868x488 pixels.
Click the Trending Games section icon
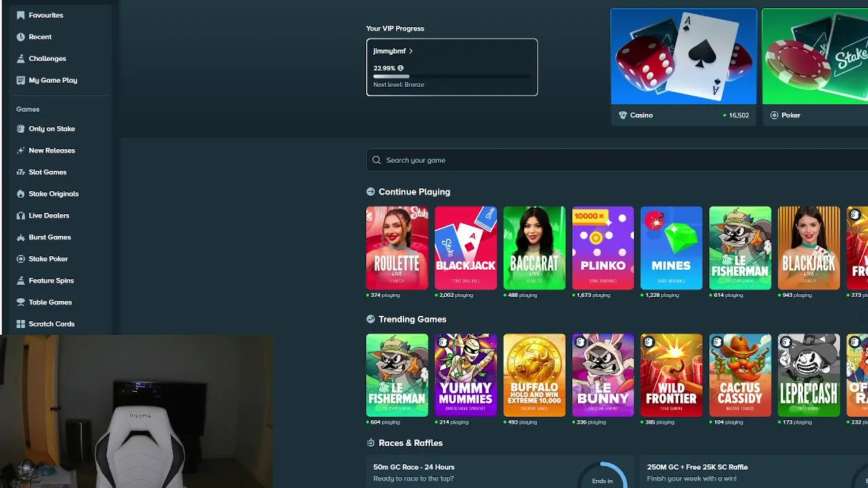coord(370,319)
